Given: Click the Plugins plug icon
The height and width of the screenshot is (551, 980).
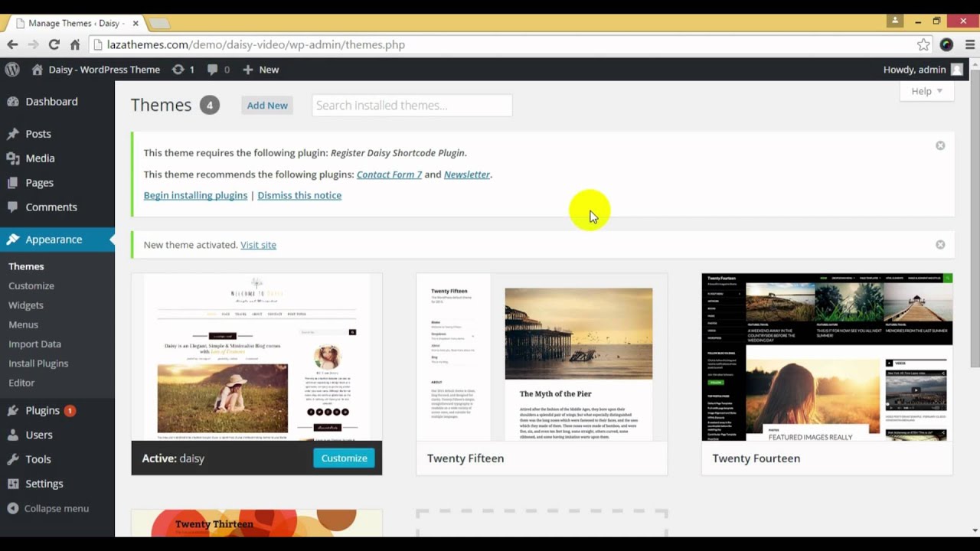Looking at the screenshot, I should click(13, 411).
